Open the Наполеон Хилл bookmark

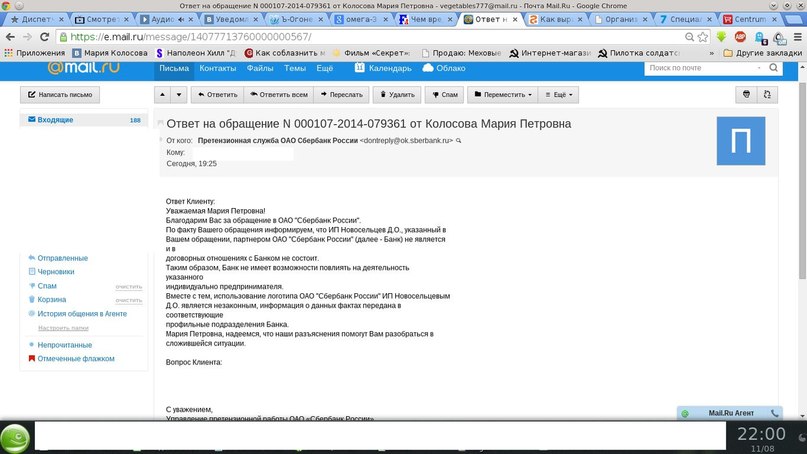coord(196,53)
